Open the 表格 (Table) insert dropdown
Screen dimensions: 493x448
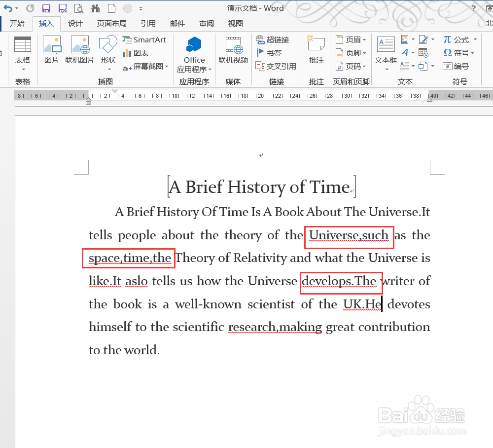pyautogui.click(x=23, y=53)
